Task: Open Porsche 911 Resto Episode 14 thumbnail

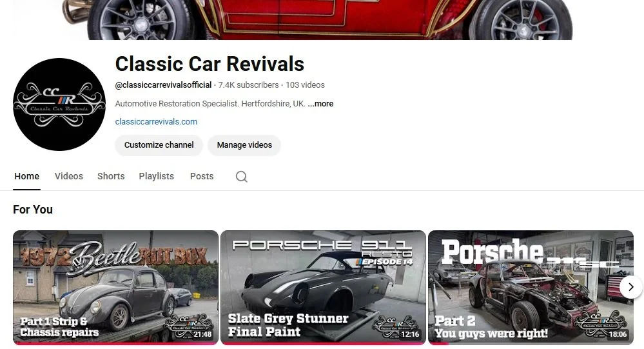Action: pos(323,287)
